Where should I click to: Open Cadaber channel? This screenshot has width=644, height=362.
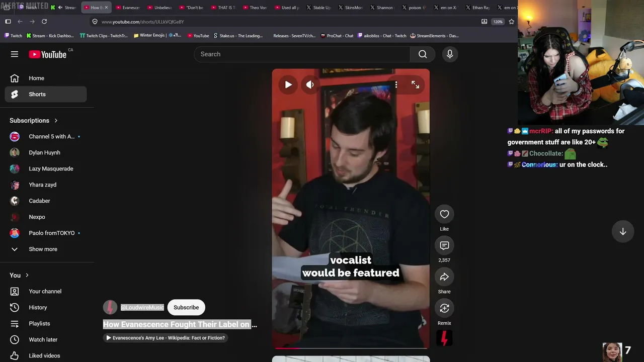pyautogui.click(x=46, y=201)
